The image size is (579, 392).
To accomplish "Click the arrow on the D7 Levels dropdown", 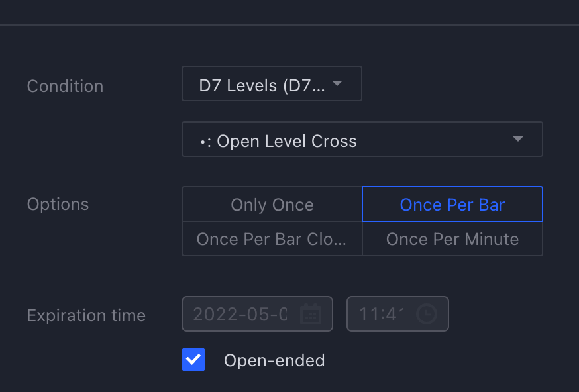I will click(x=337, y=83).
